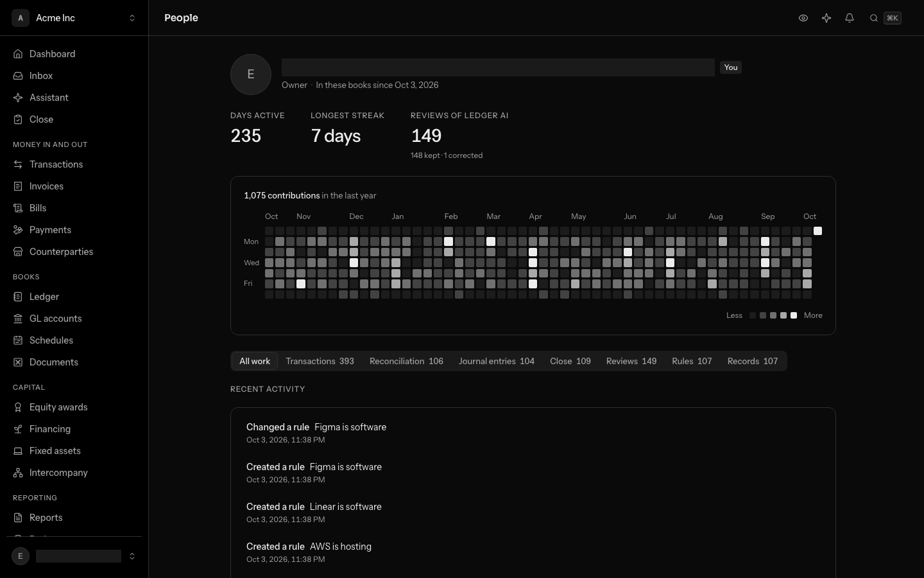Viewport: 924px width, 578px height.
Task: Click the People page title
Action: point(181,18)
